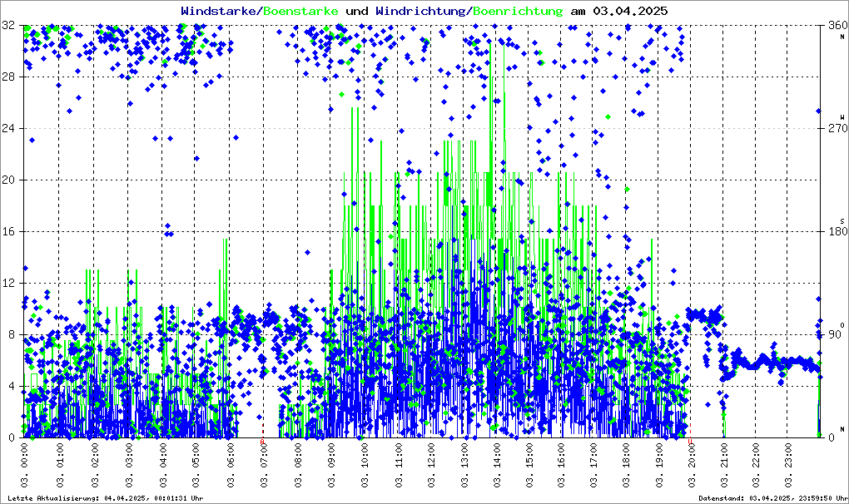Click the '03. 01:00' time axis label
This screenshot has height=504, width=849.
coord(60,465)
